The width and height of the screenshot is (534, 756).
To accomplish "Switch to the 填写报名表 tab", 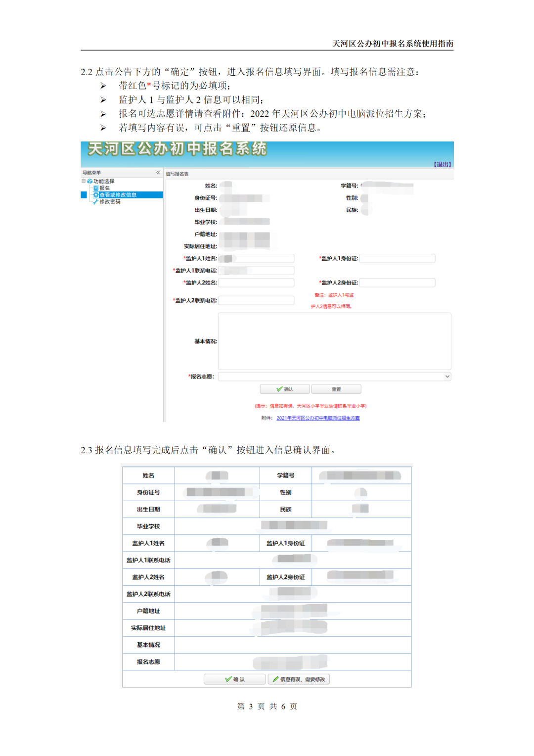I will (177, 174).
